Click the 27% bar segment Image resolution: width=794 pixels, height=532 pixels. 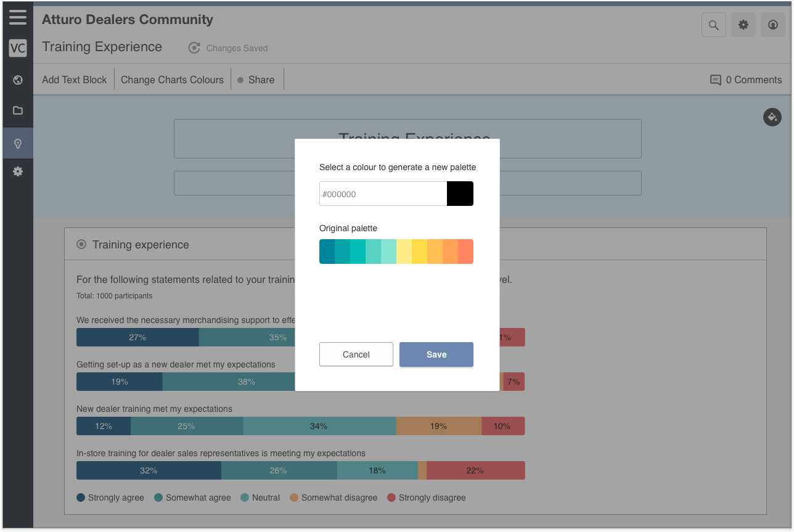137,337
